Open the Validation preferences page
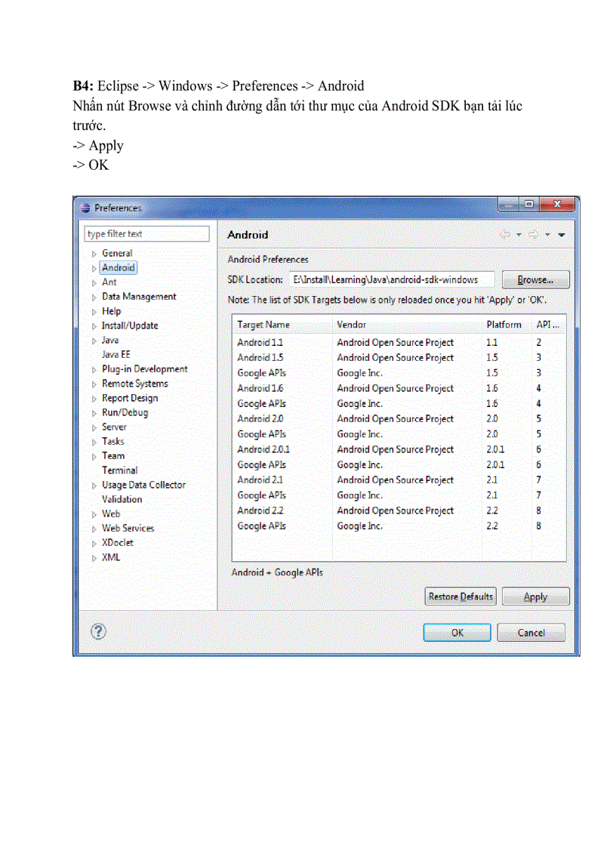 (122, 499)
